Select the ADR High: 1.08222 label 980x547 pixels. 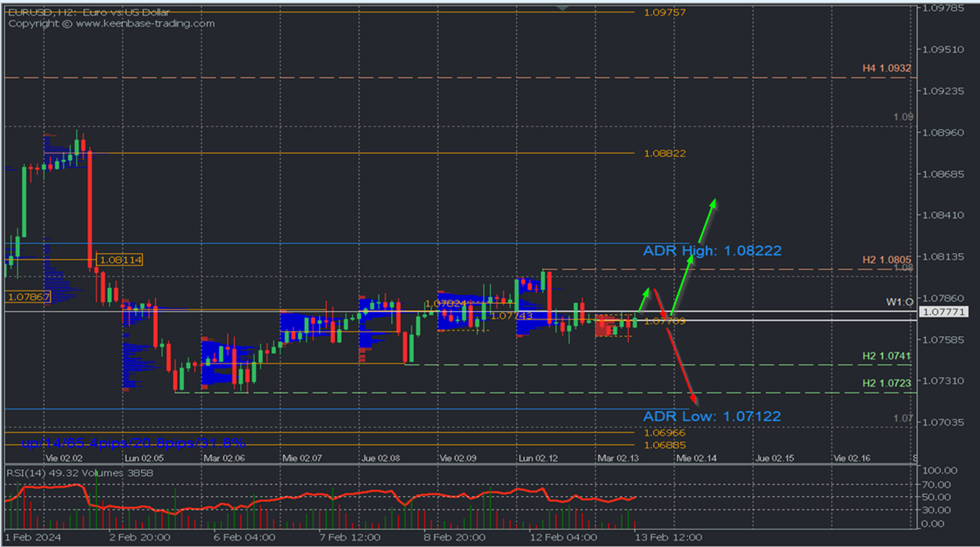point(712,251)
